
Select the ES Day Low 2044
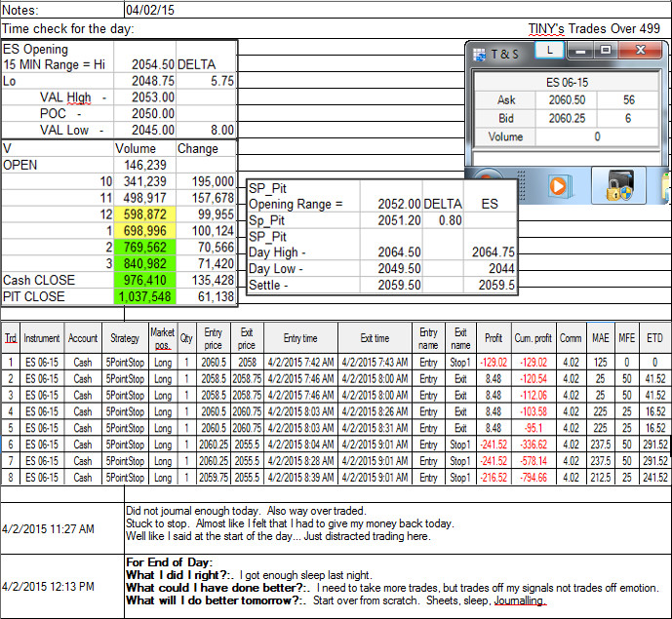pyautogui.click(x=501, y=269)
